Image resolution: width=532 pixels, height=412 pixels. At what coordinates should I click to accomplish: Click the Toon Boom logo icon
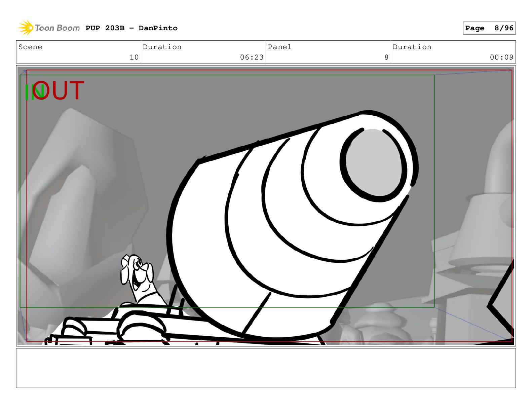tap(26, 28)
